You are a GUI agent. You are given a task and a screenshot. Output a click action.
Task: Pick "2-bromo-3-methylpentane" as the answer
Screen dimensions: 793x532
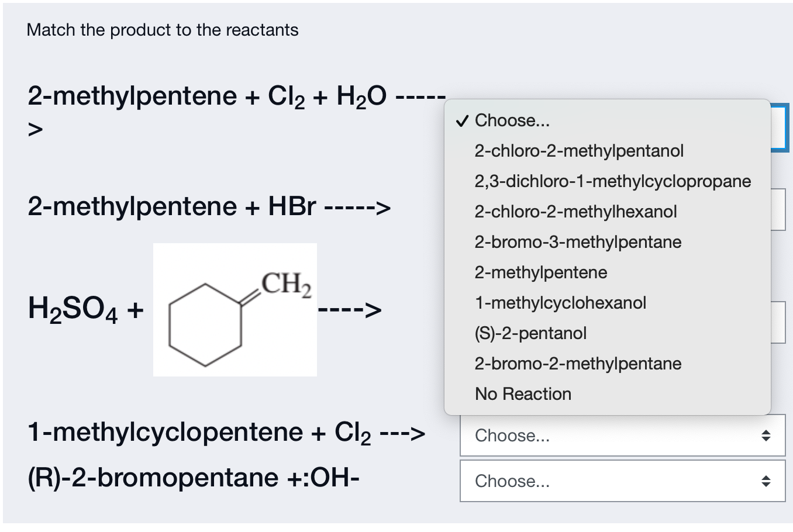(578, 242)
